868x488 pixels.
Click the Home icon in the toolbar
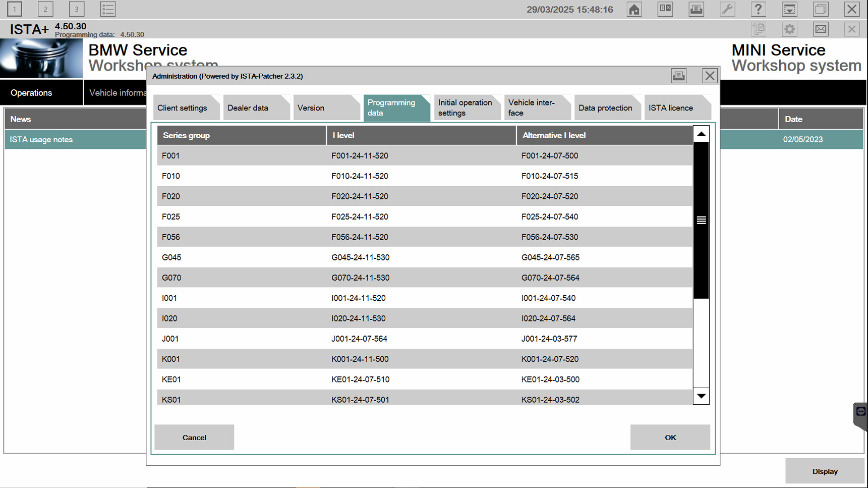coord(634,9)
